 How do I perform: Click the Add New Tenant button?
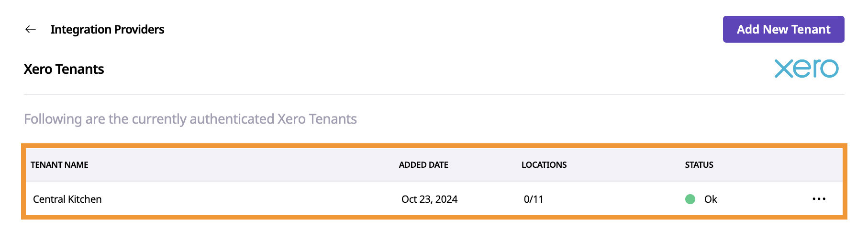(x=783, y=29)
